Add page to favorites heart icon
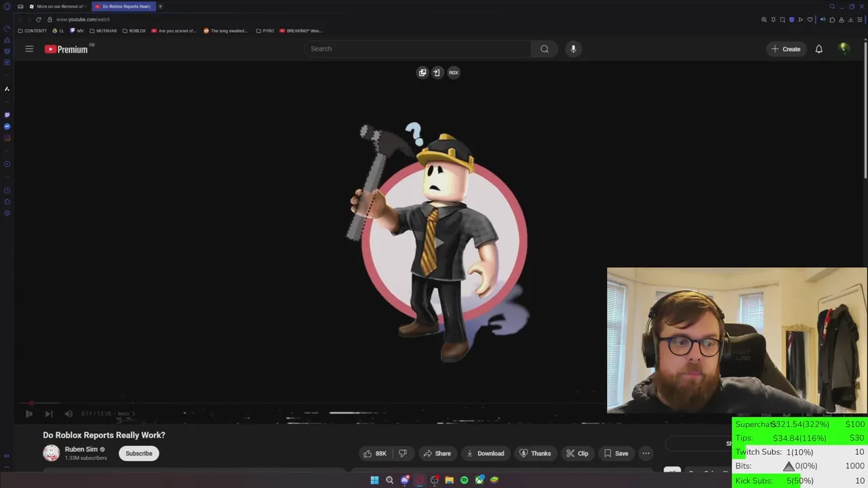This screenshot has height=488, width=868. click(x=810, y=20)
